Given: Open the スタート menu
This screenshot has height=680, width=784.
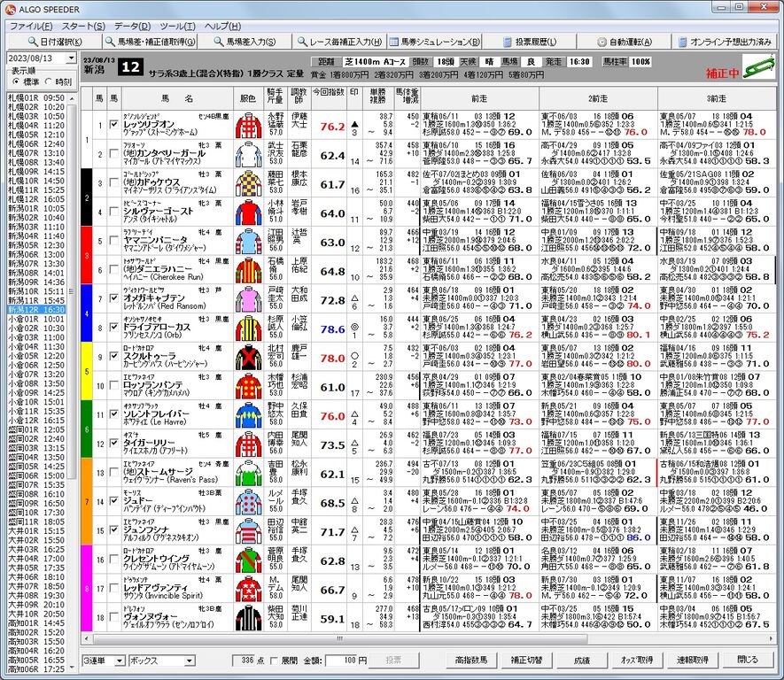Looking at the screenshot, I should tap(83, 26).
